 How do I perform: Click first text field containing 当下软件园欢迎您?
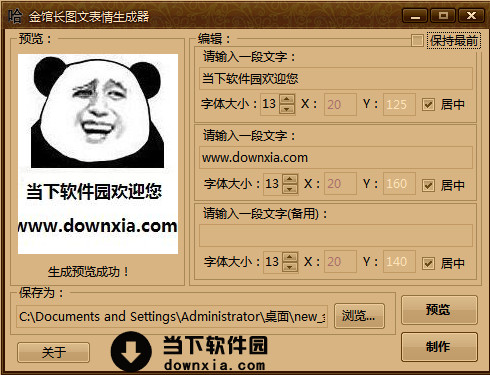coord(336,79)
